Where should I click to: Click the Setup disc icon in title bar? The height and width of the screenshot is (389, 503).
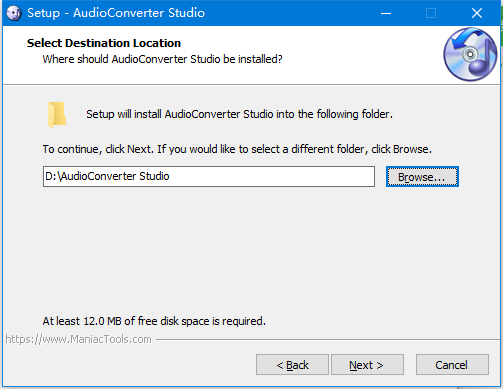(14, 13)
